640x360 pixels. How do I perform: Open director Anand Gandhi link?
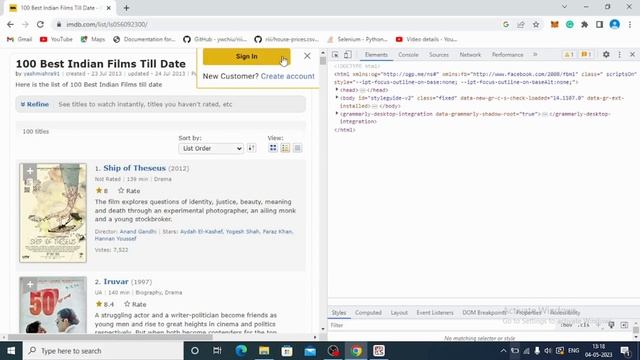[138, 231]
